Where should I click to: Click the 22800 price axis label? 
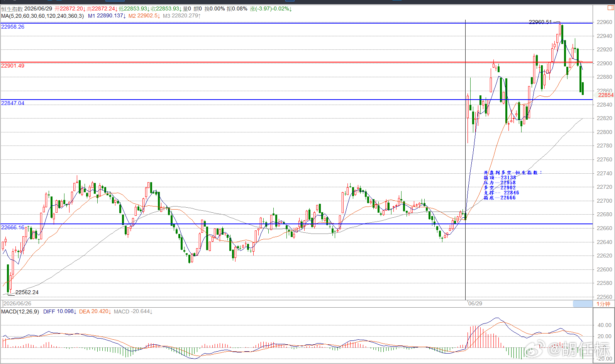tap(605, 132)
